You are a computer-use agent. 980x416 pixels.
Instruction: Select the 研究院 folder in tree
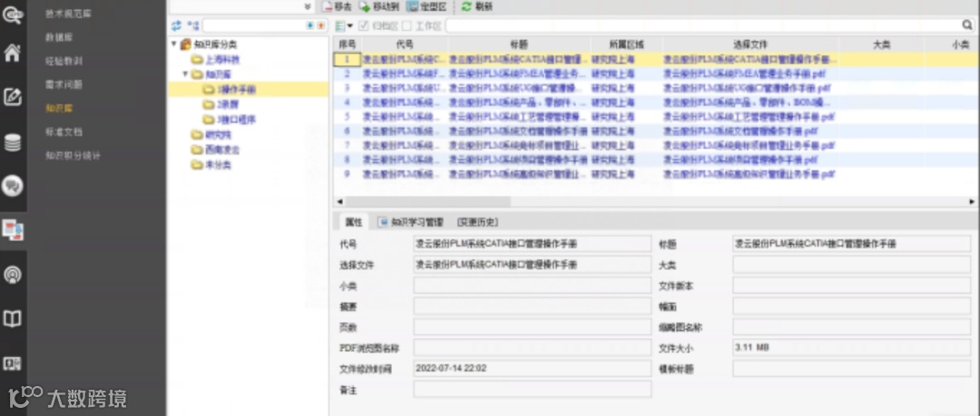pos(218,135)
